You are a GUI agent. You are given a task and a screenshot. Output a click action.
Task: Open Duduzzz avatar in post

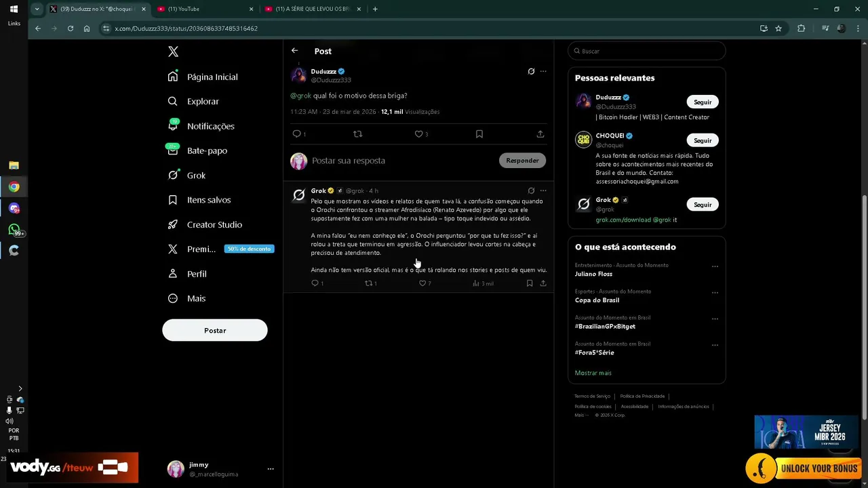298,75
